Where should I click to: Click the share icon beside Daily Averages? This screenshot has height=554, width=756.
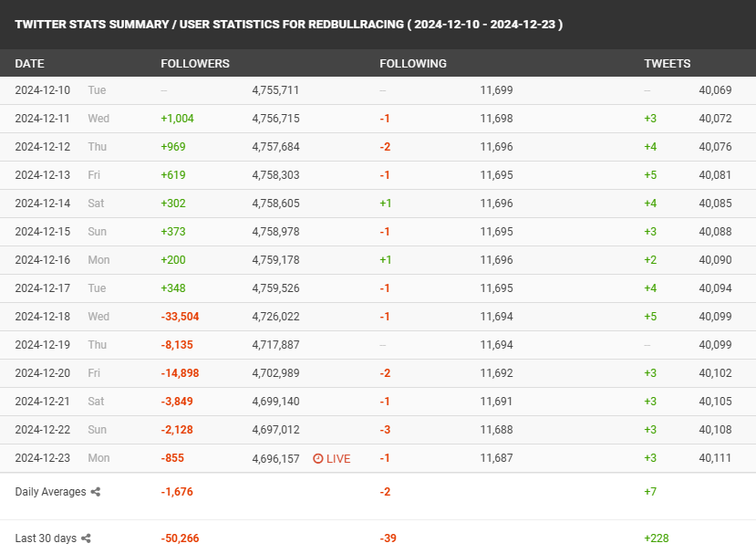pyautogui.click(x=96, y=492)
